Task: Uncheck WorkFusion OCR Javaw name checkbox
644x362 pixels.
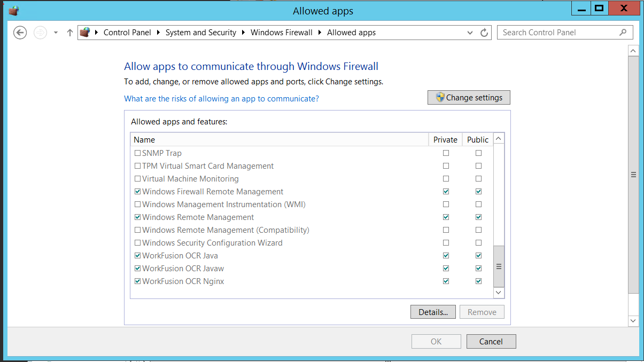Action: [138, 269]
